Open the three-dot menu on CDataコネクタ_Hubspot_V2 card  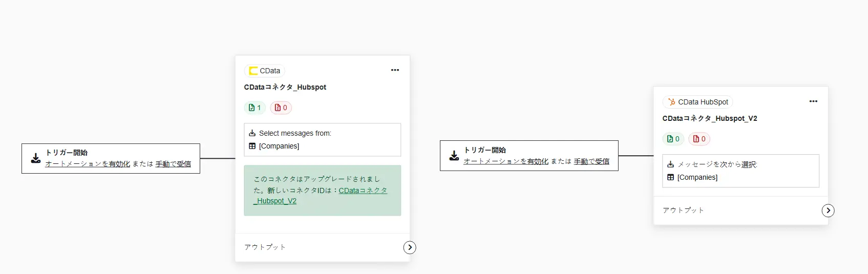[x=813, y=101]
